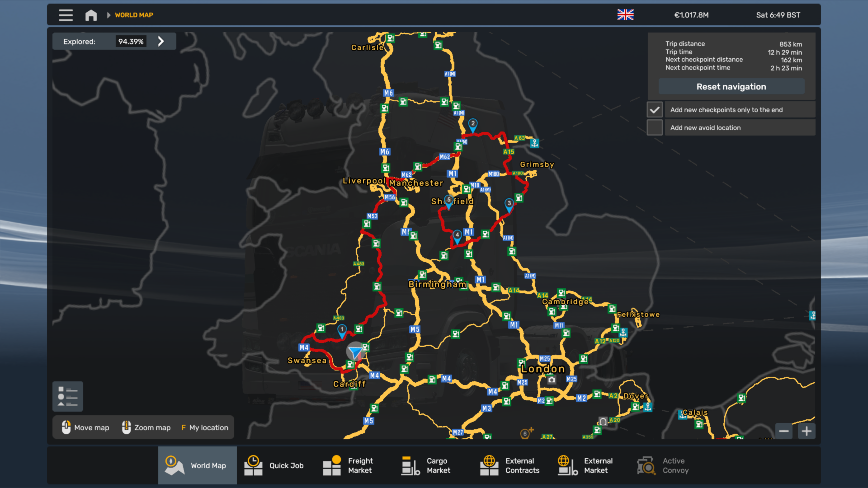Open the map legend panel
Screen dimensions: 868x488
click(68, 396)
